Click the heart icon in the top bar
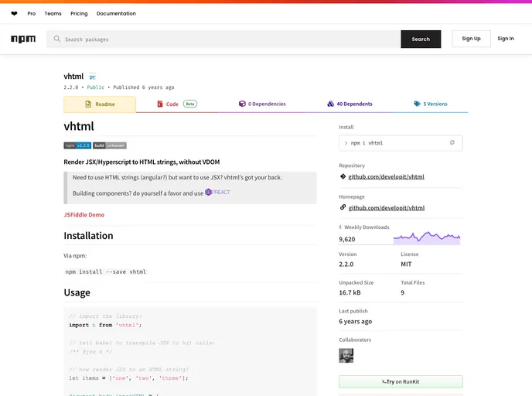Image resolution: width=532 pixels, height=396 pixels. click(x=14, y=14)
